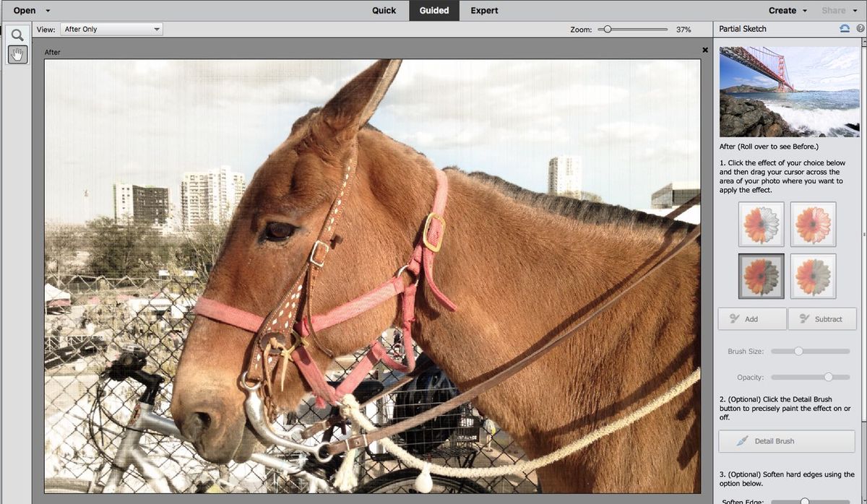The image size is (867, 504).
Task: Enable Subtract mode for the effect brush
Action: point(822,318)
